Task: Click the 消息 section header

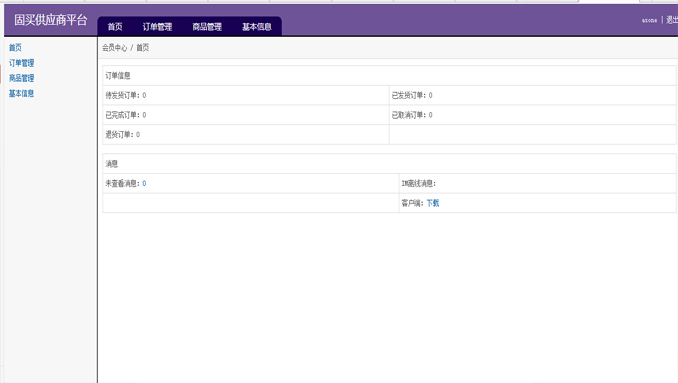Action: [389, 164]
